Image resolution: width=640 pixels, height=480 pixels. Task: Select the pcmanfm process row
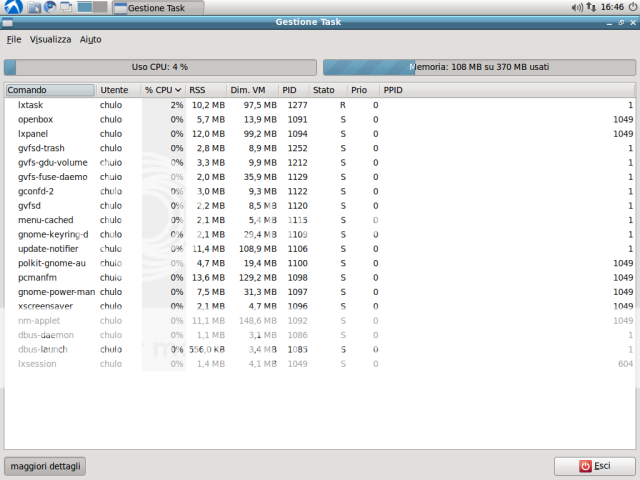click(x=320, y=278)
